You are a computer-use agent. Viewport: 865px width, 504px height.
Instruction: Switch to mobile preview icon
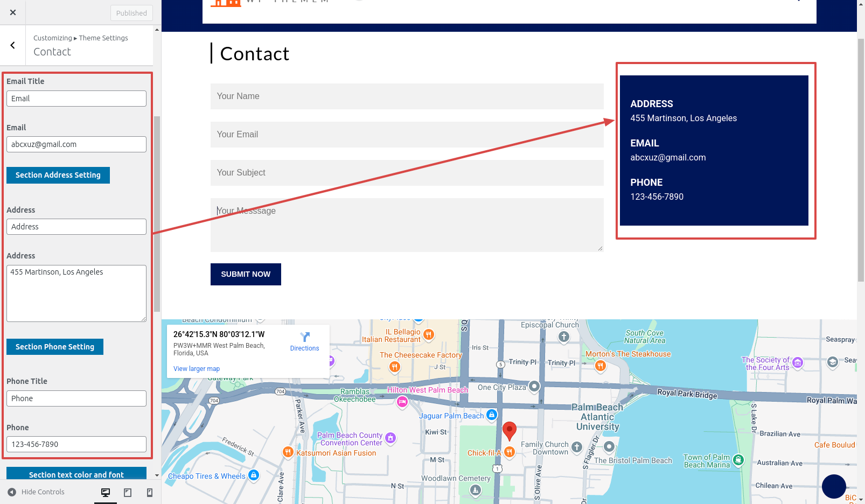click(x=150, y=492)
